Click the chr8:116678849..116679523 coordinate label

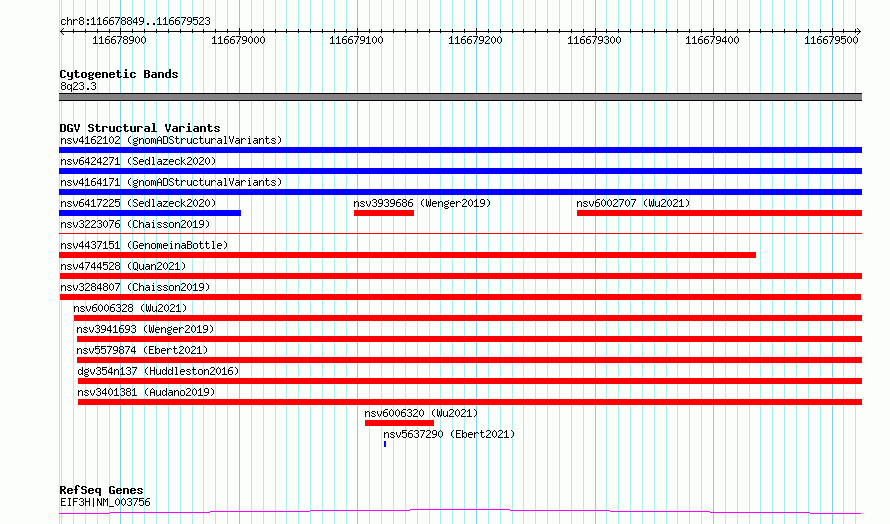pos(135,21)
